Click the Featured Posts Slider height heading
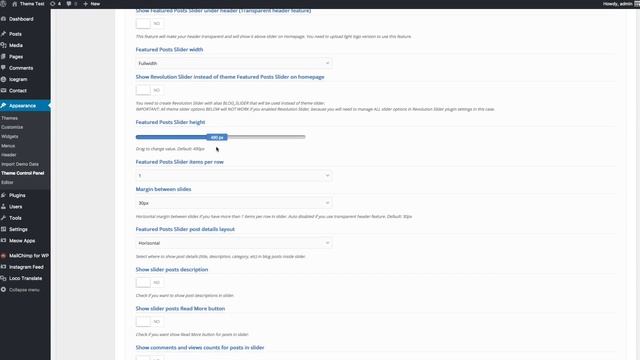 [170, 122]
